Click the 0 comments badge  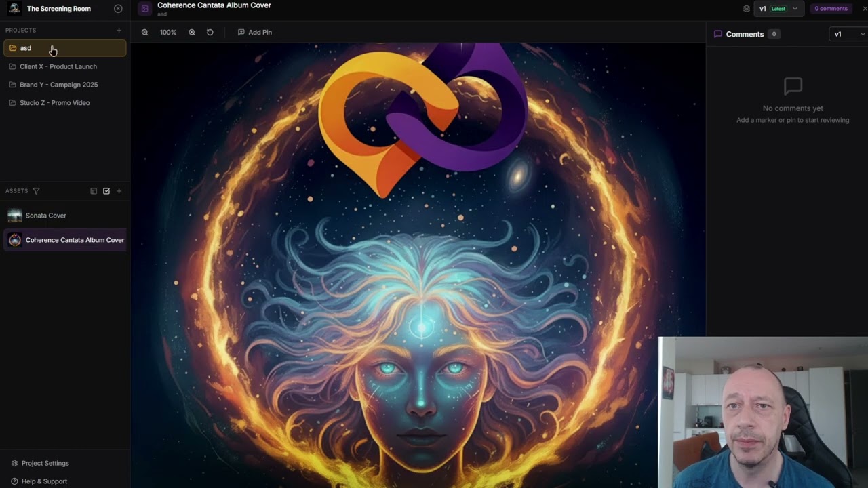831,9
